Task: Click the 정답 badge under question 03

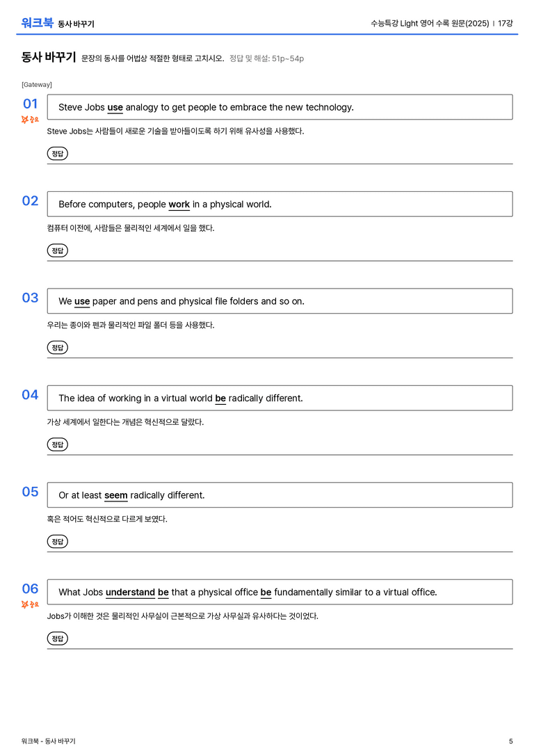Action: pyautogui.click(x=57, y=348)
